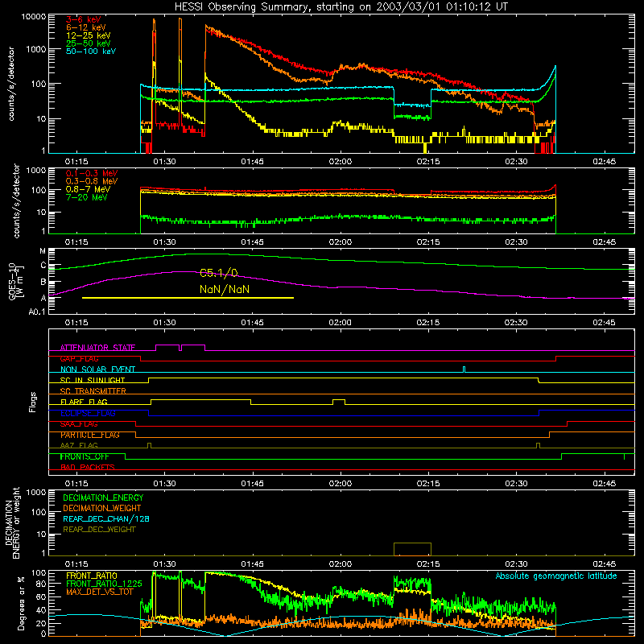644x644 pixels.
Task: Click the SAA_FLAG label
Action: click(x=79, y=424)
